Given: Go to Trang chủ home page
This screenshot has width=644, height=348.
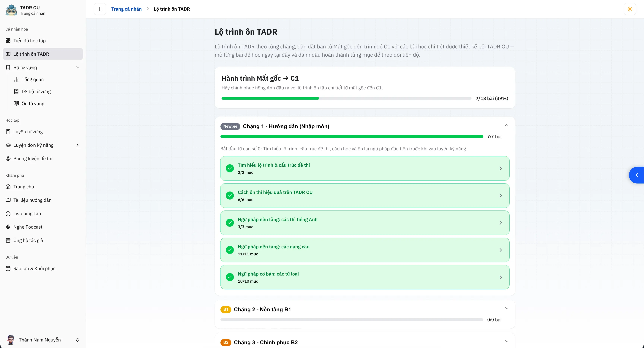Looking at the screenshot, I should coord(43,187).
